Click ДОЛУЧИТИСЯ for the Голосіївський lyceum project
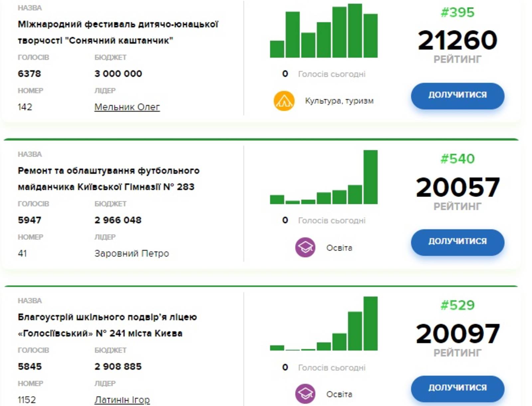Screen dimensions: 532x406 pyautogui.click(x=457, y=388)
